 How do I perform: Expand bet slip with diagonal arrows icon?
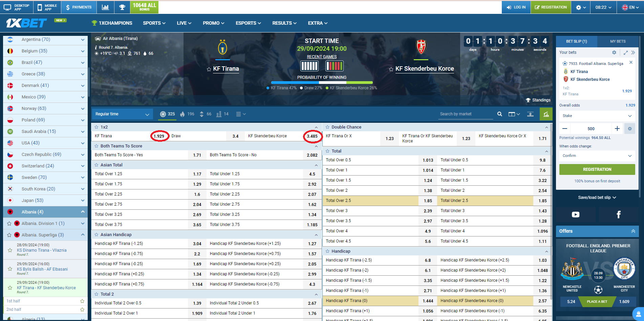(625, 52)
